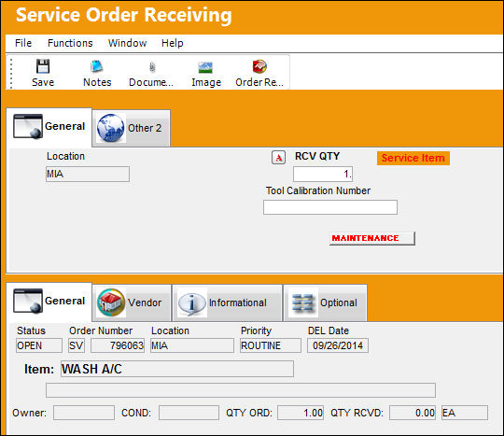Image resolution: width=504 pixels, height=436 pixels.
Task: Click the QTY ORD field showing 1.00
Action: click(301, 413)
